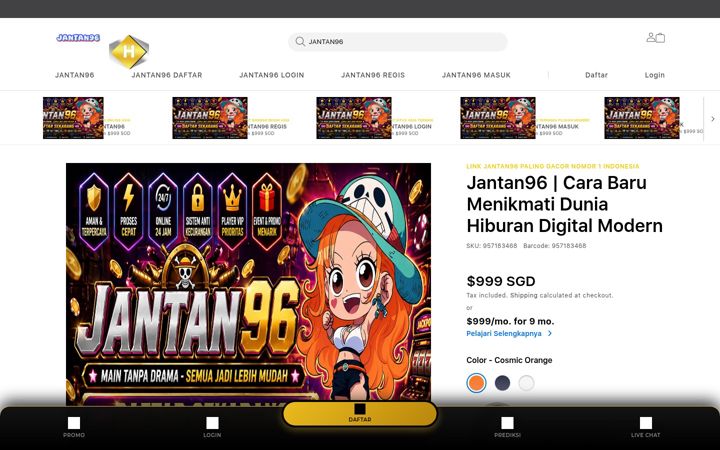Click the gold H hexagon badge

(x=129, y=51)
